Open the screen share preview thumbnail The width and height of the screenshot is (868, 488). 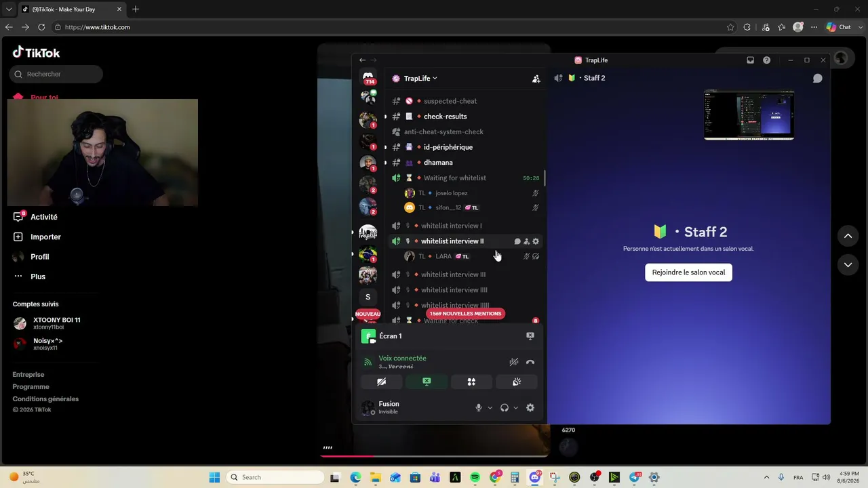click(x=749, y=115)
